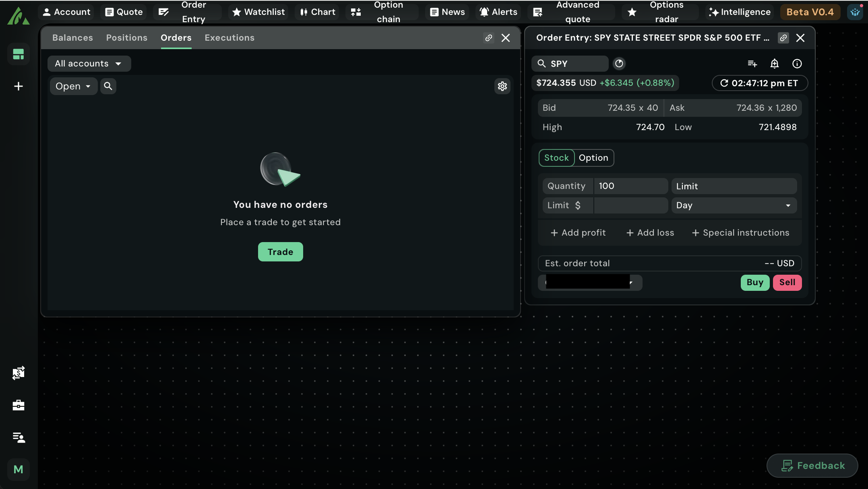Click link icon in Orders panel header
Viewport: 868px width, 489px height.
pyautogui.click(x=489, y=38)
